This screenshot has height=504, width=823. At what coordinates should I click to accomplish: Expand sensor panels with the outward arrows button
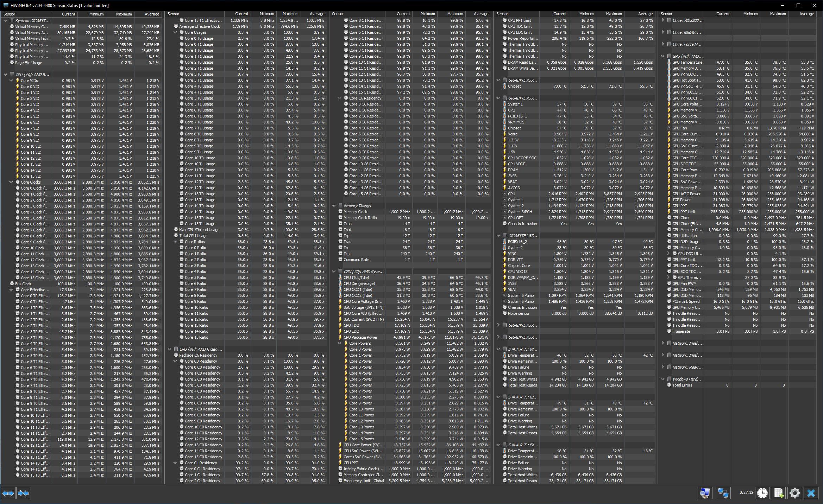8,493
